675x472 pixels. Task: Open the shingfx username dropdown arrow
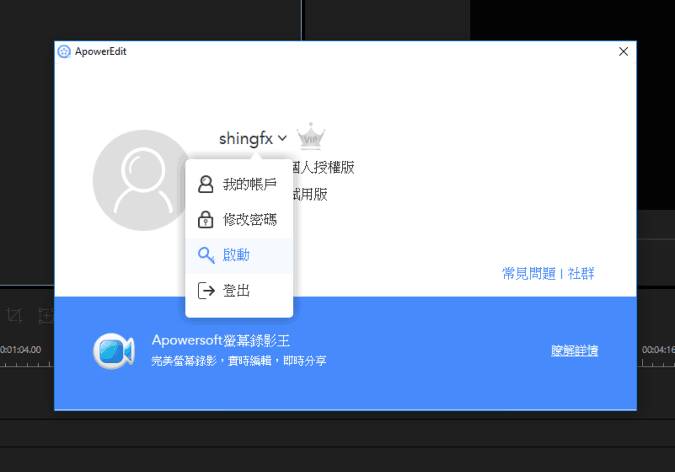[282, 138]
